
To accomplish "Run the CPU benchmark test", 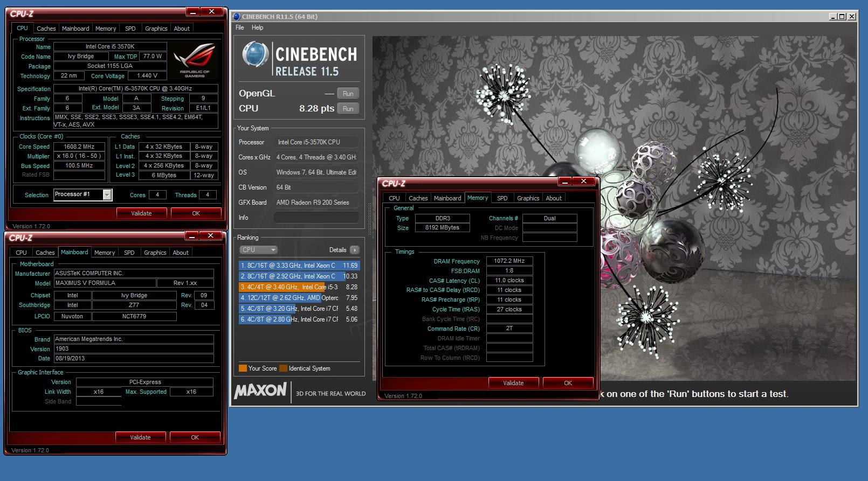I will (348, 109).
